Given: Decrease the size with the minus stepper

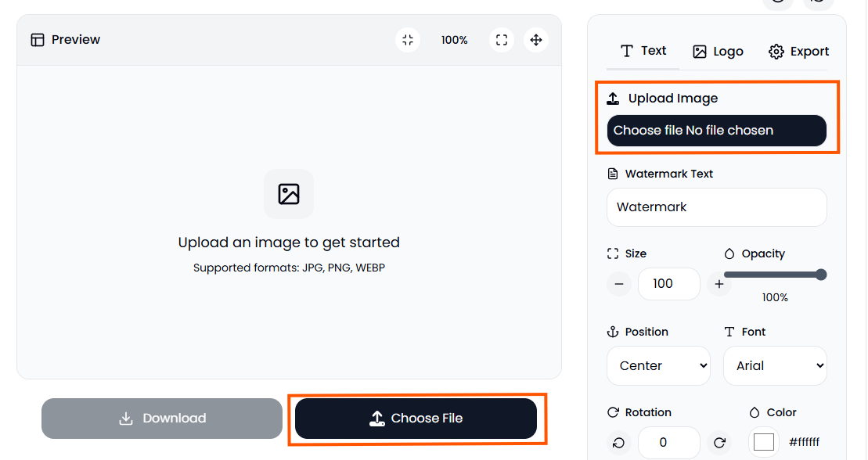Looking at the screenshot, I should click(619, 284).
